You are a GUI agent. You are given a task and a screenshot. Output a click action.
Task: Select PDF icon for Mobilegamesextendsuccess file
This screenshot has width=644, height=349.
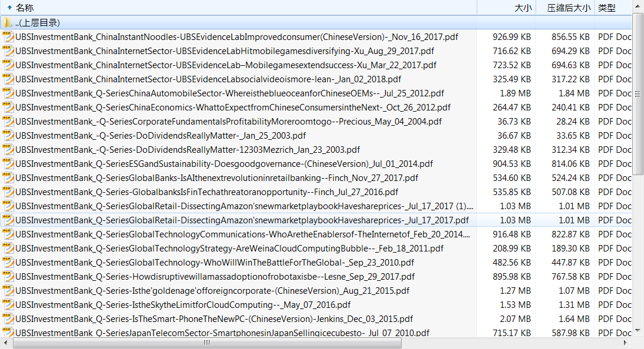[x=8, y=65]
